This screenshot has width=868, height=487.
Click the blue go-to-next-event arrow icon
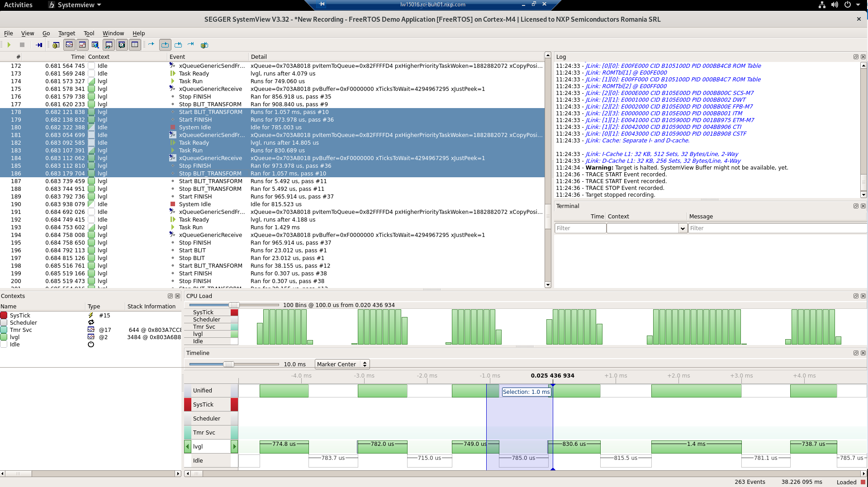pos(152,45)
